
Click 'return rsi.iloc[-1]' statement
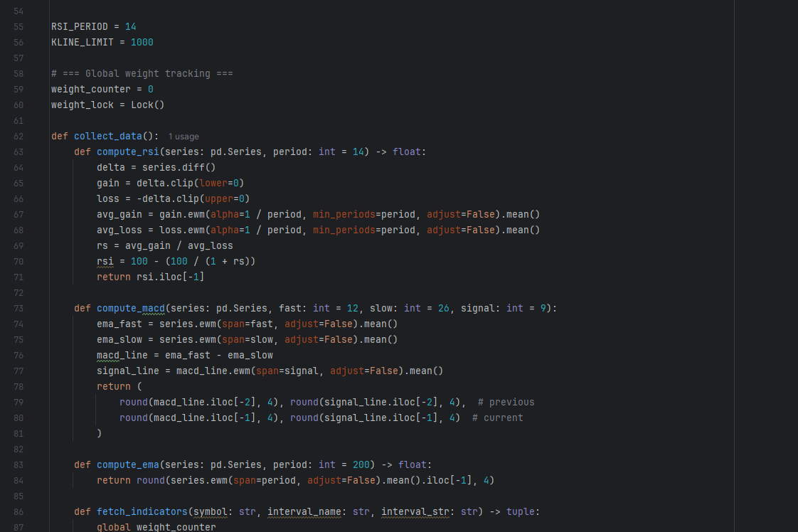point(150,277)
